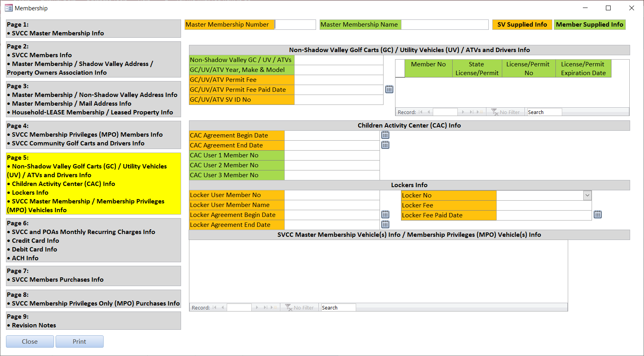Viewport: 644px width, 356px height.
Task: Click record number box in vehicles subform
Action: [239, 308]
